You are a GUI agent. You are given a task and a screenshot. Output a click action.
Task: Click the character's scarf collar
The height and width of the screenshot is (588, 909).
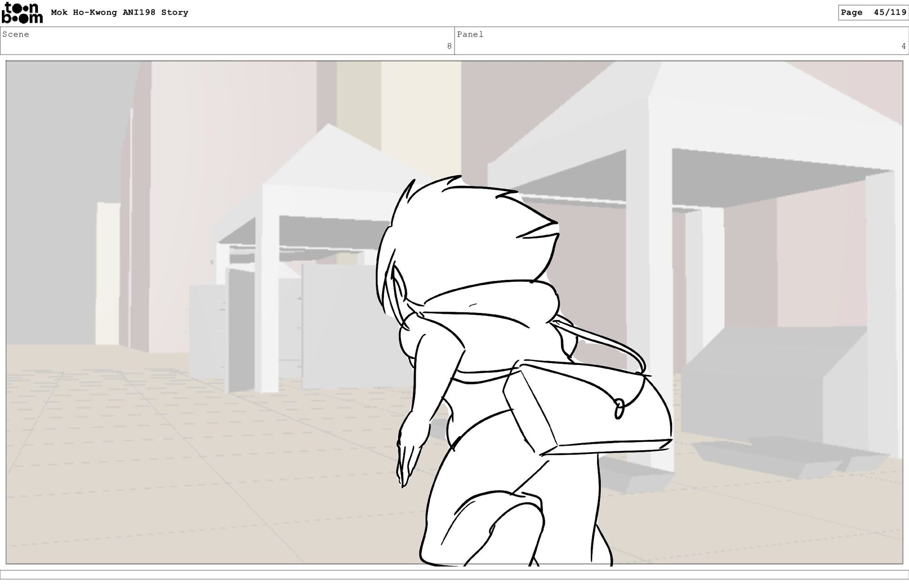pyautogui.click(x=492, y=303)
